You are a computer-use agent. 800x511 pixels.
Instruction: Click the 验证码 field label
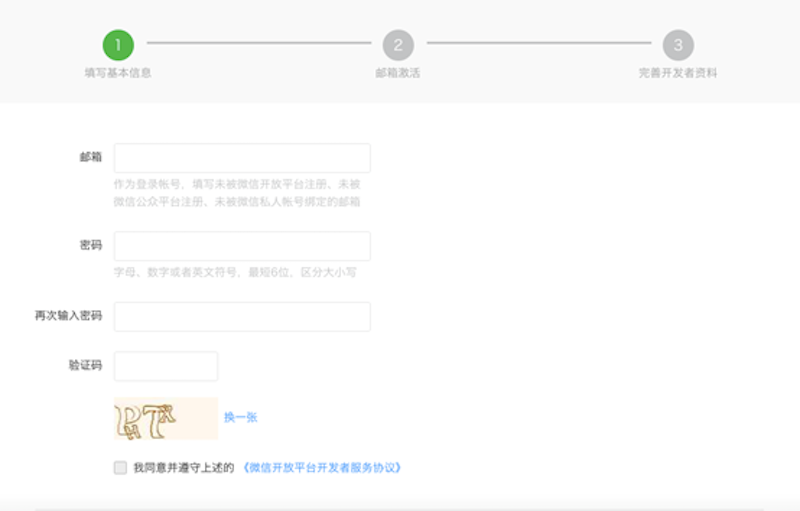pyautogui.click(x=85, y=365)
